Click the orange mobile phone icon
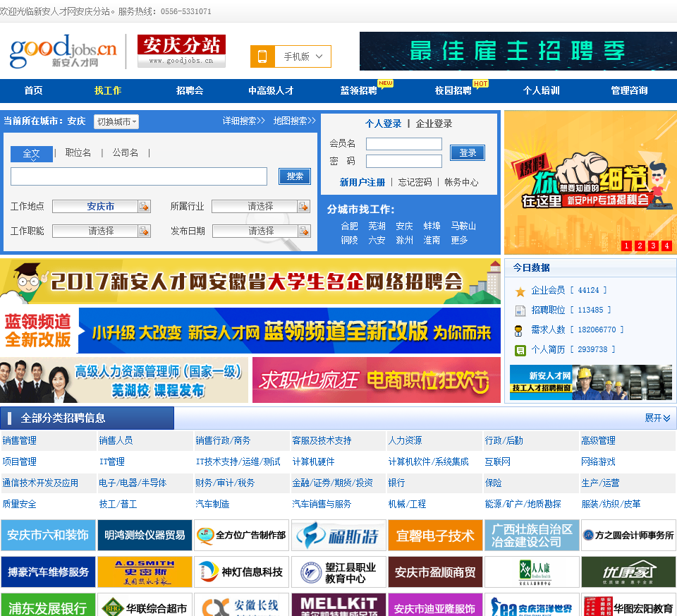The height and width of the screenshot is (616, 677). coord(262,56)
